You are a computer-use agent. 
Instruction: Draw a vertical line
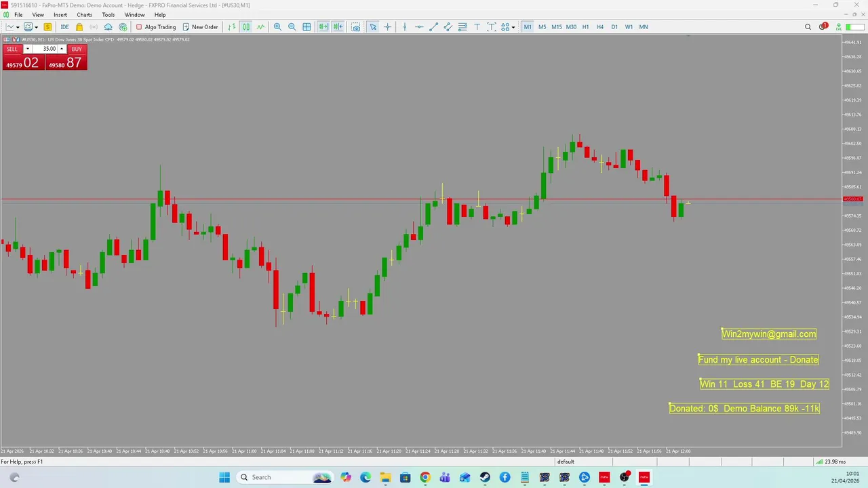[405, 27]
